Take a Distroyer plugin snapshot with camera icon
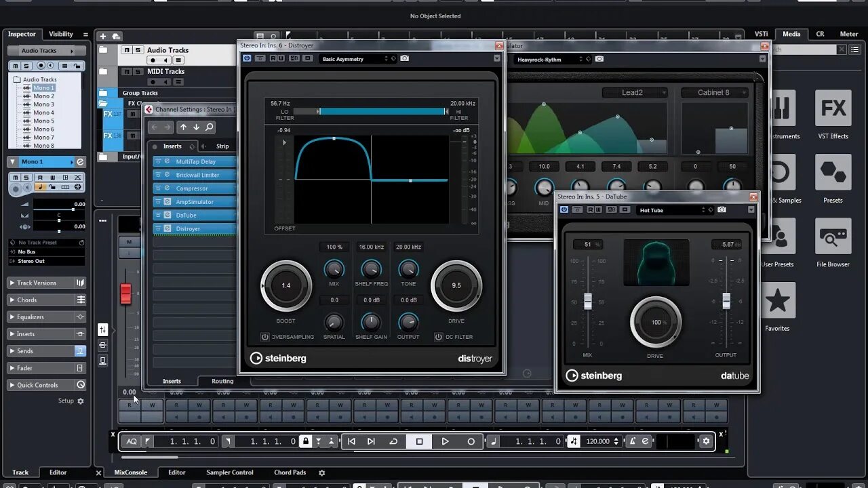Image resolution: width=868 pixels, height=488 pixels. pos(405,58)
